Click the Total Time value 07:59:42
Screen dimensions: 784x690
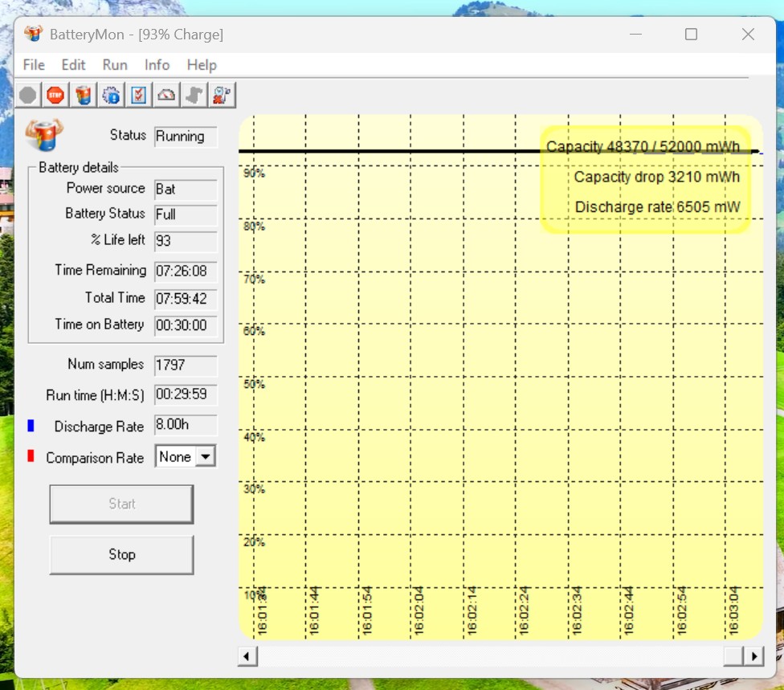click(x=186, y=299)
